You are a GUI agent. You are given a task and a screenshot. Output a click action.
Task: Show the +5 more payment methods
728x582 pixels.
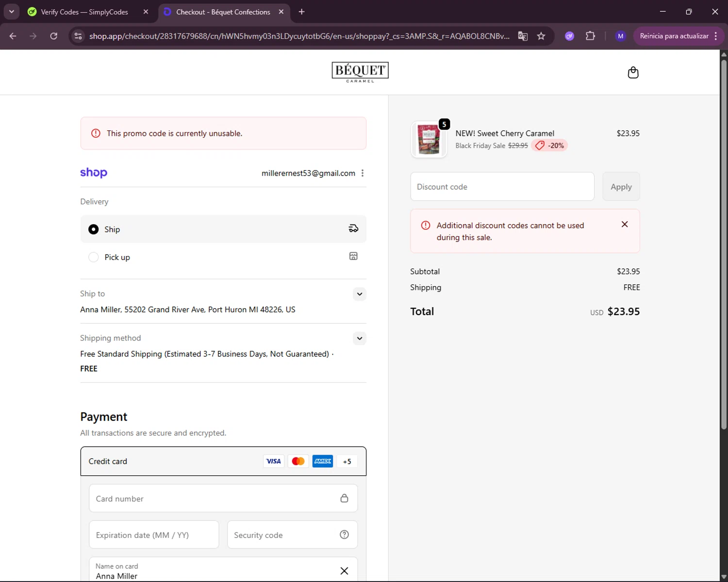point(347,461)
